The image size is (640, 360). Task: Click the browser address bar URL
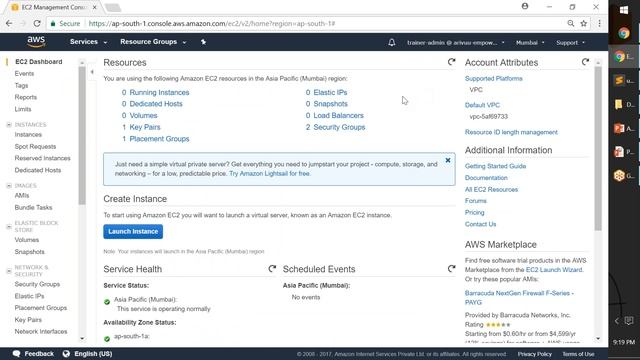[x=212, y=24]
